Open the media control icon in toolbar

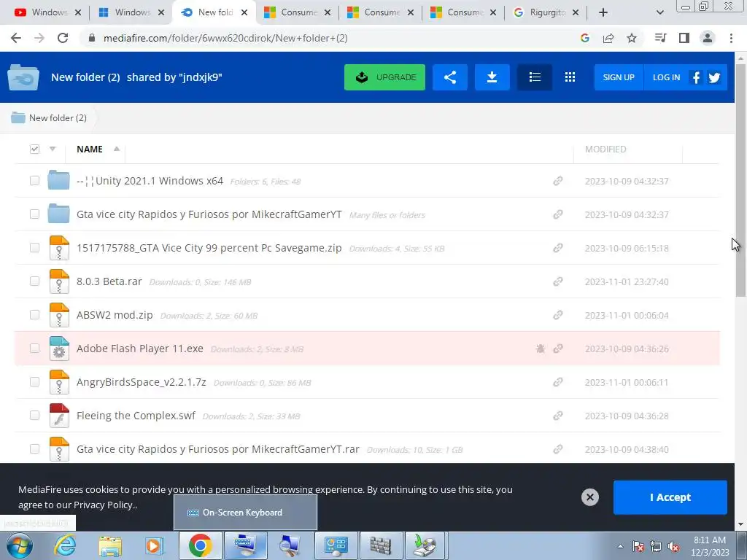661,38
